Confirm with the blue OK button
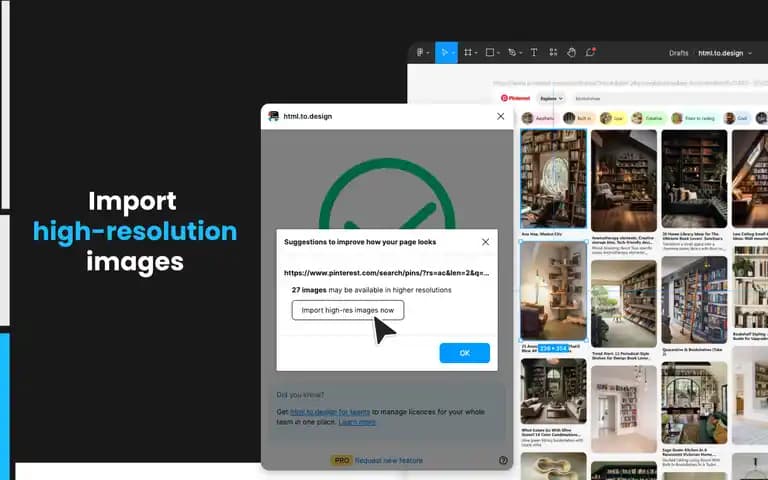The width and height of the screenshot is (768, 480). click(x=464, y=353)
